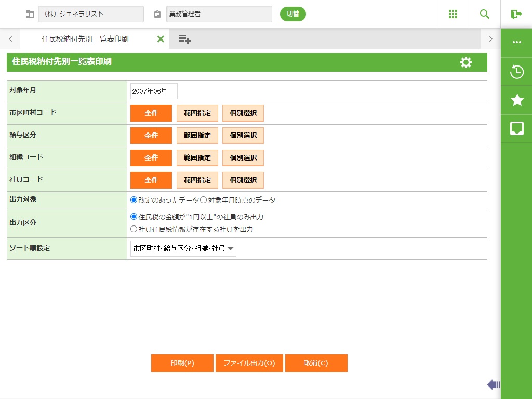The width and height of the screenshot is (532, 399).
Task: Click the sidebar three-dots more icon
Action: click(517, 43)
